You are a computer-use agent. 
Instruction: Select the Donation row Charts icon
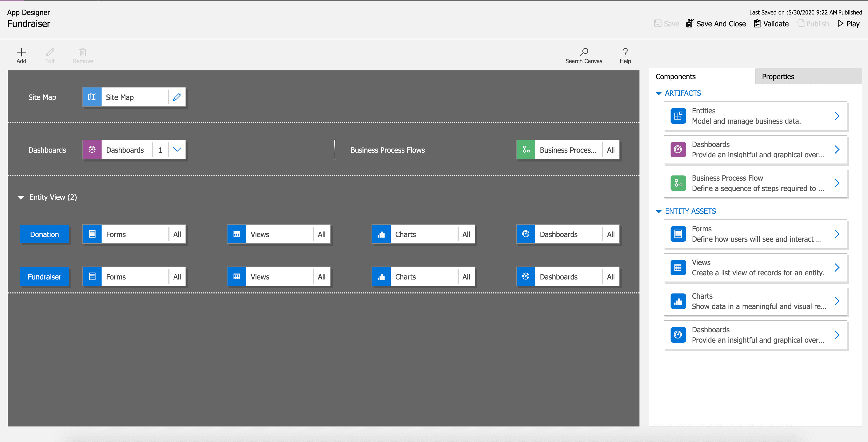tap(381, 234)
